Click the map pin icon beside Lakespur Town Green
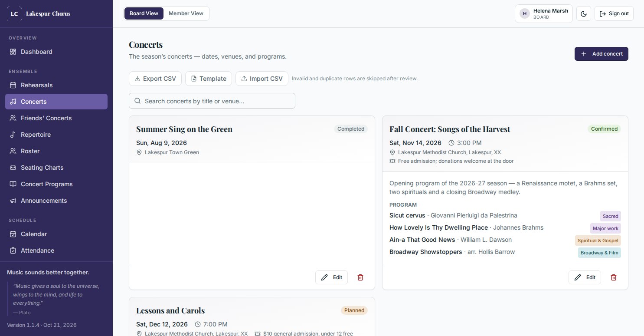 [139, 152]
